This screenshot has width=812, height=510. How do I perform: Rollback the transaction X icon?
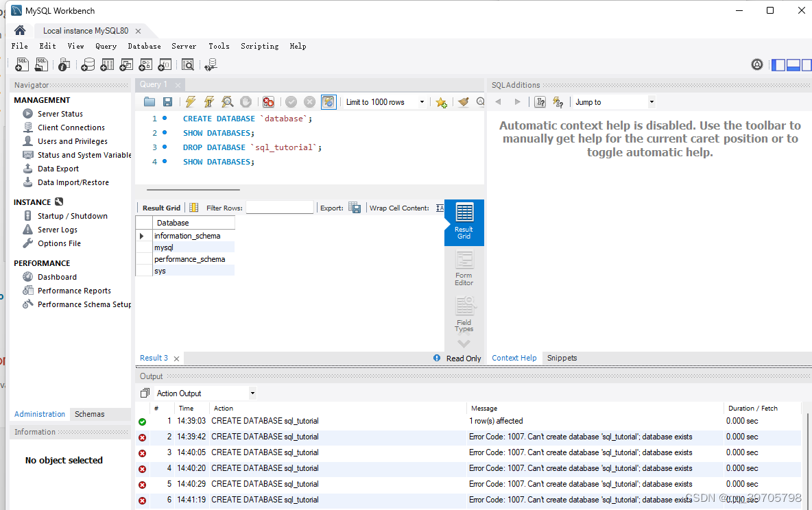click(x=310, y=102)
